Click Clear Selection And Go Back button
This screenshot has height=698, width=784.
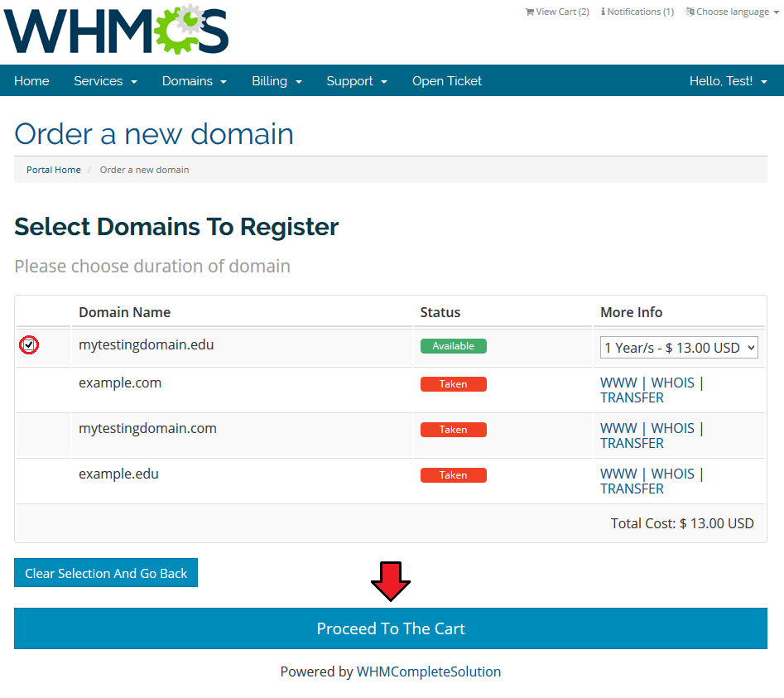[x=106, y=573]
